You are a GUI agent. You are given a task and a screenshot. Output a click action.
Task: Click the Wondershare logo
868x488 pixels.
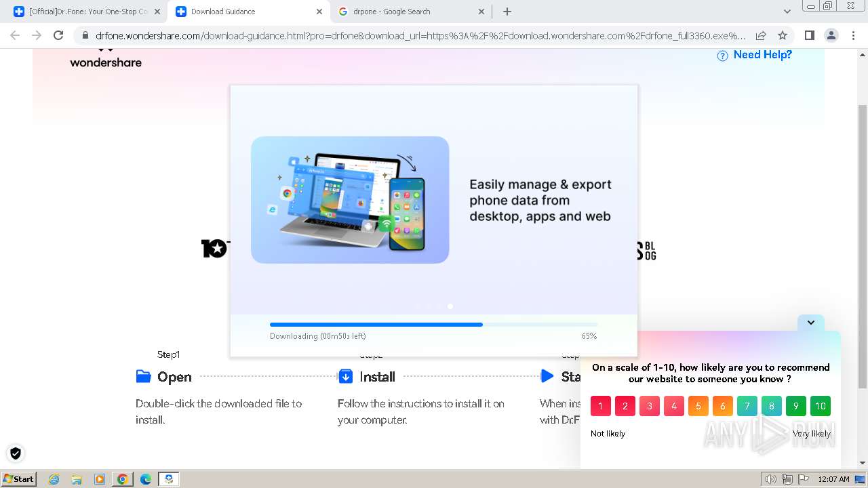pos(106,58)
